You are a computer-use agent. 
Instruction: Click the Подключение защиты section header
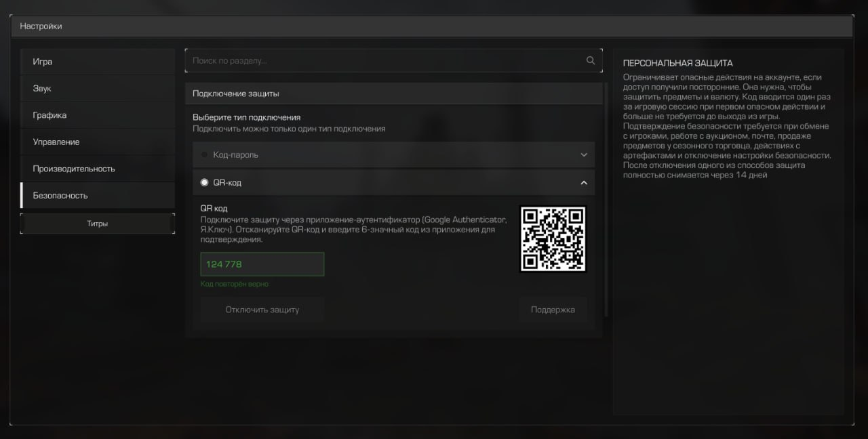[x=393, y=93]
